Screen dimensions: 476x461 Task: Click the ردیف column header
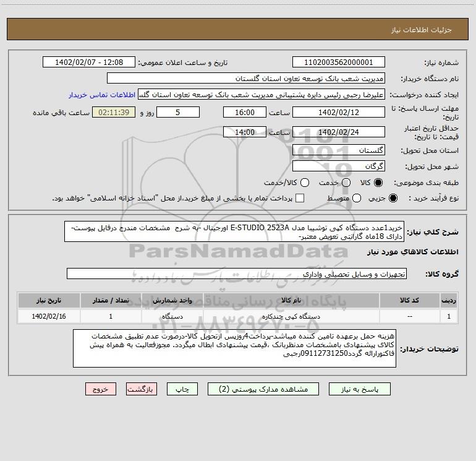[x=449, y=300]
